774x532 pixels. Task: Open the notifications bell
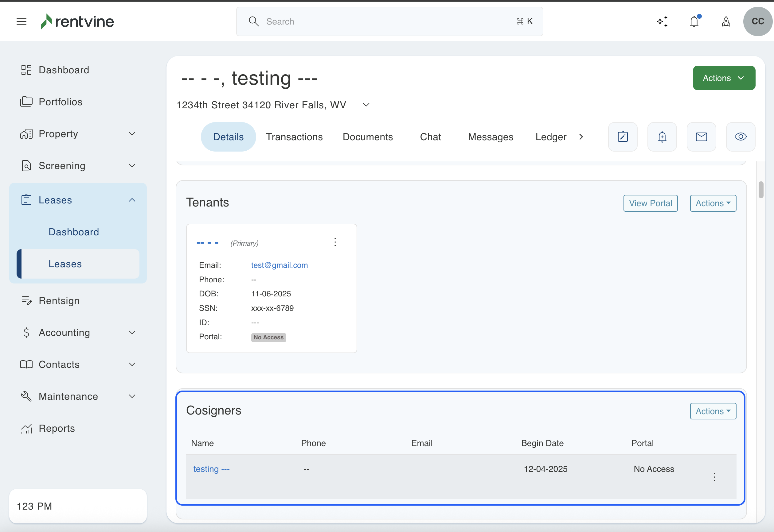point(694,22)
